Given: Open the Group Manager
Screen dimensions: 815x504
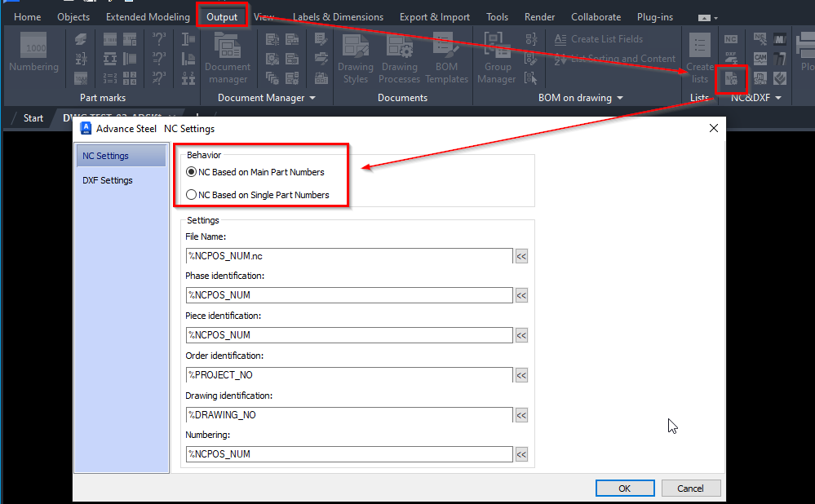Looking at the screenshot, I should click(x=496, y=57).
